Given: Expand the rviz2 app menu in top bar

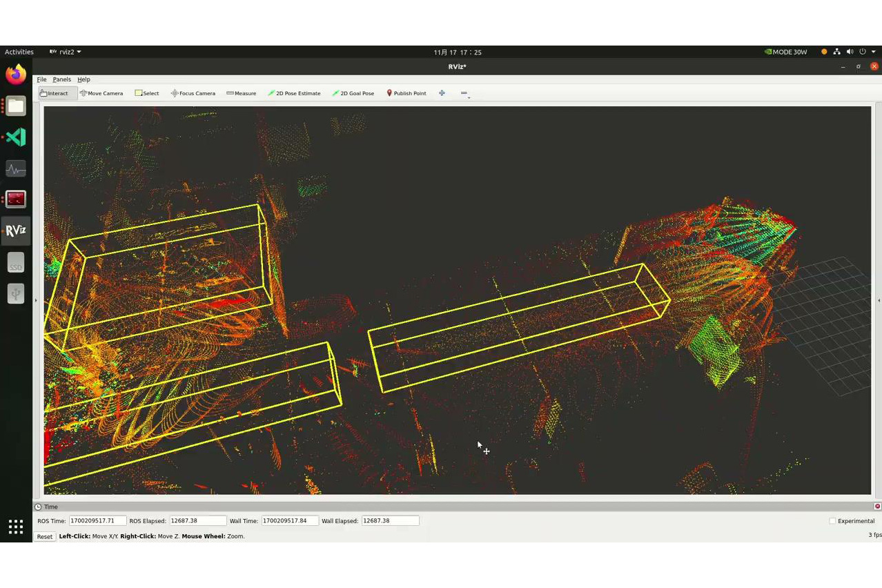Looking at the screenshot, I should (66, 52).
